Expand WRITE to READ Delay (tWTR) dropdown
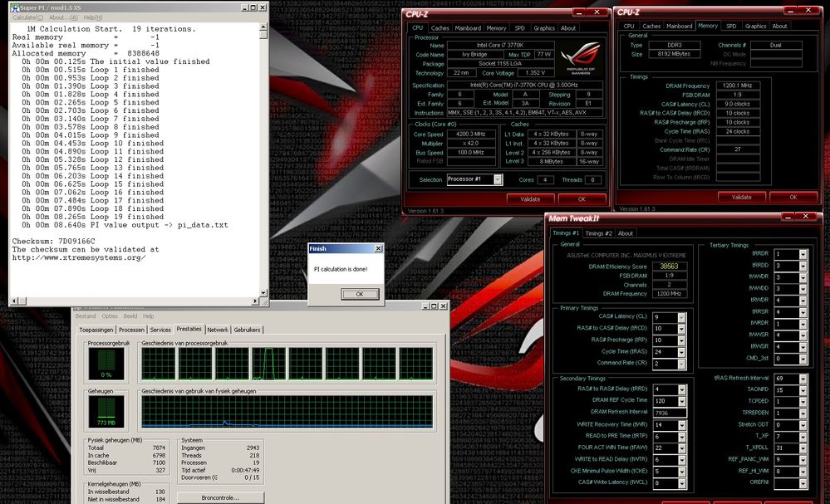 coord(682,459)
